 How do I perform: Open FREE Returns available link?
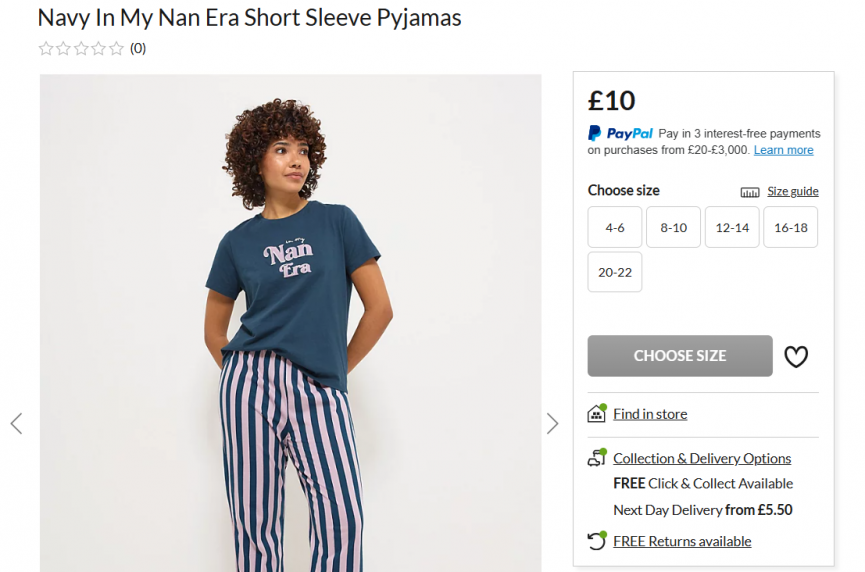[x=682, y=541]
